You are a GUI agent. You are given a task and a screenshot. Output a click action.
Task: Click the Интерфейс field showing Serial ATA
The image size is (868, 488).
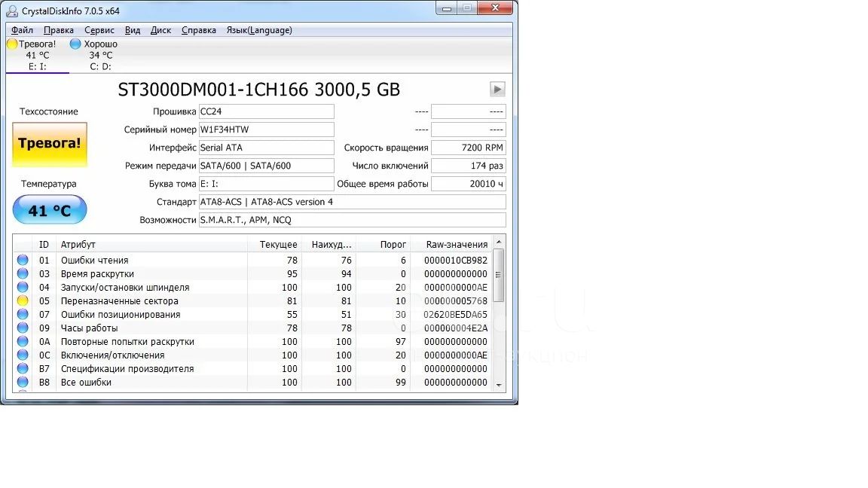point(266,148)
